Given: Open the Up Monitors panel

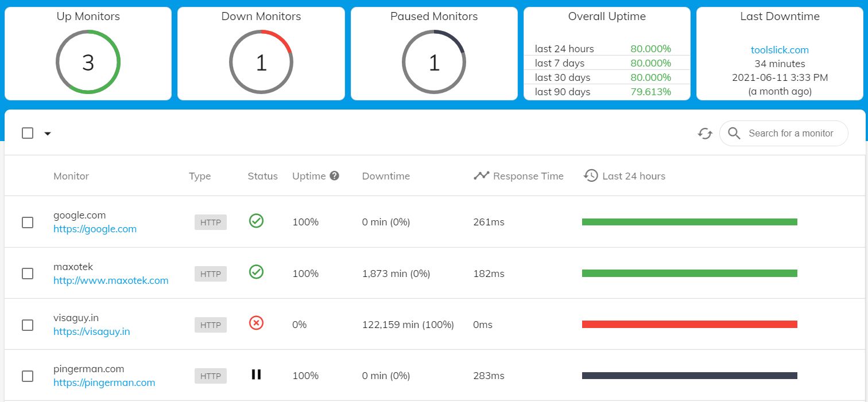Looking at the screenshot, I should (88, 53).
